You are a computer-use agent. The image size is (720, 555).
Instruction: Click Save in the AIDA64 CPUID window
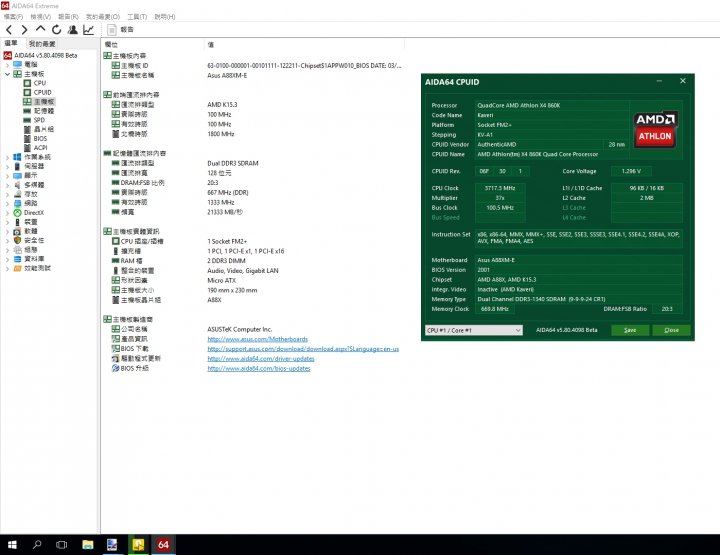pos(630,330)
